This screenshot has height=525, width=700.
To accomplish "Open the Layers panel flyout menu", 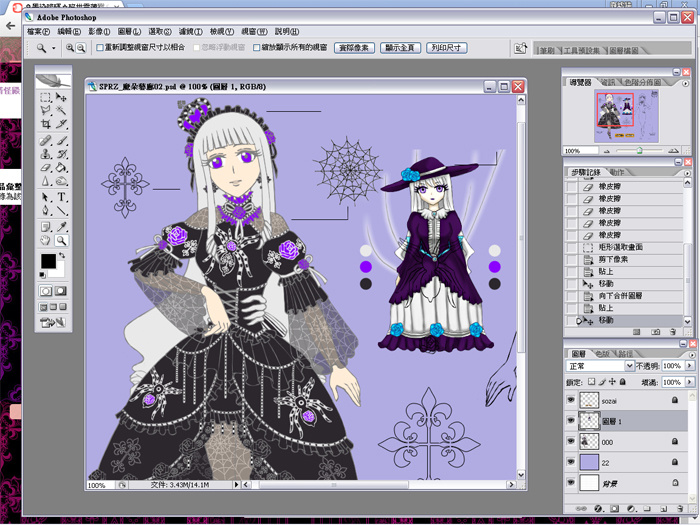I will 692,354.
